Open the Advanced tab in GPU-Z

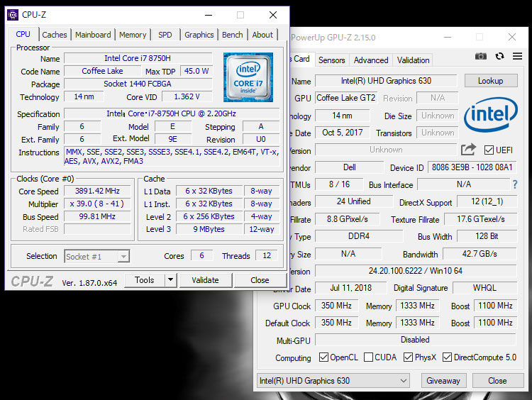[371, 60]
